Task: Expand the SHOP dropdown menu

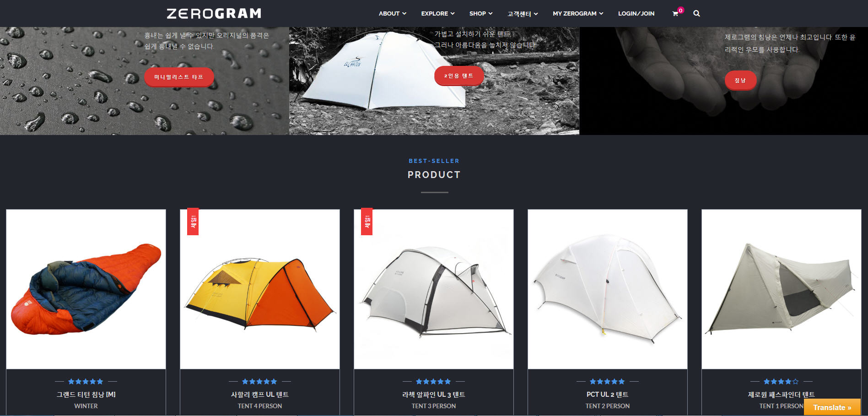Action: 481,14
